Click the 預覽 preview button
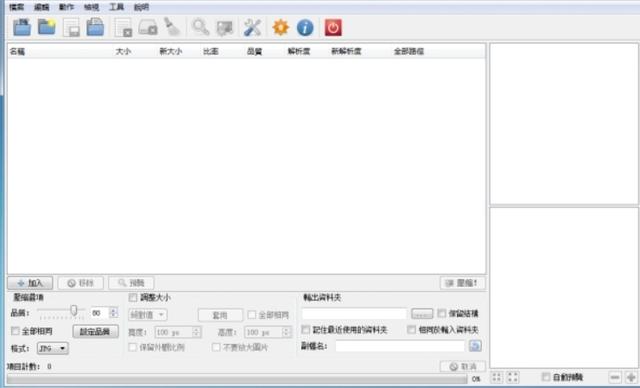Screen dimensions: 640x388 (131, 283)
